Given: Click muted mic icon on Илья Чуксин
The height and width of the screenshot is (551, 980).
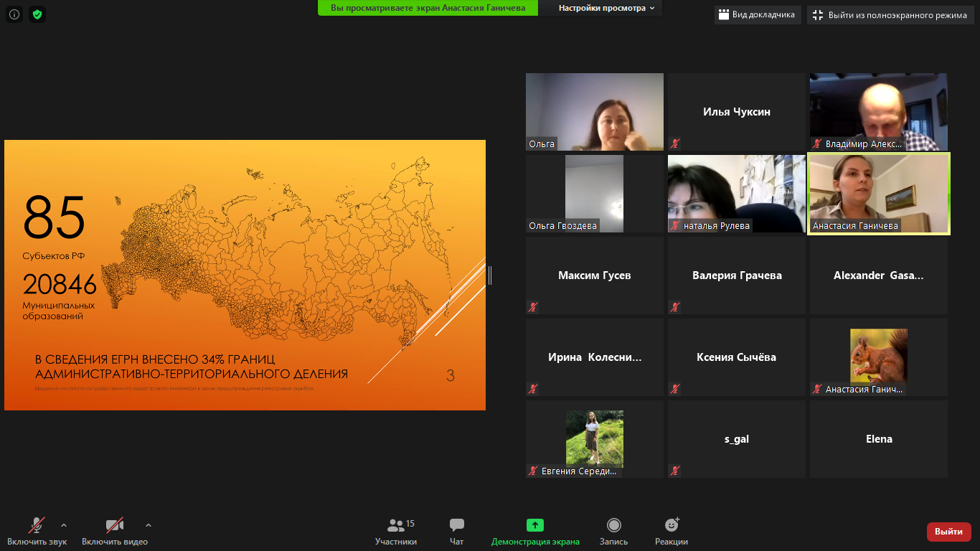Looking at the screenshot, I should click(675, 143).
